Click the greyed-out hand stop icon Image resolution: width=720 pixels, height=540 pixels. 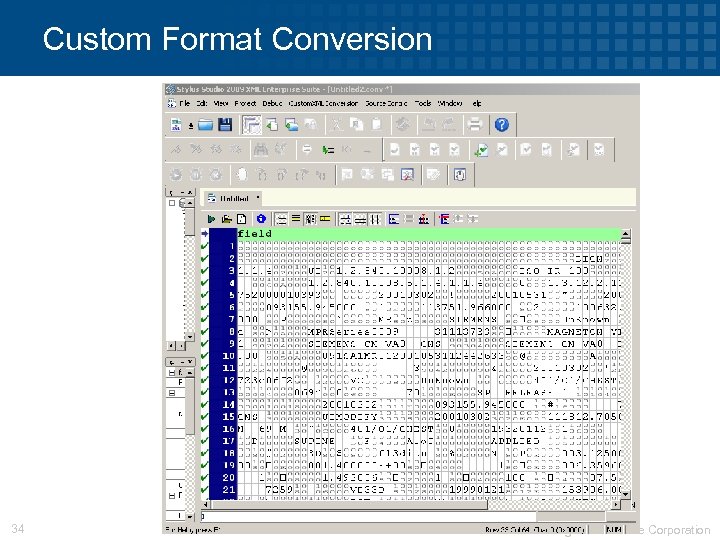[x=242, y=174]
